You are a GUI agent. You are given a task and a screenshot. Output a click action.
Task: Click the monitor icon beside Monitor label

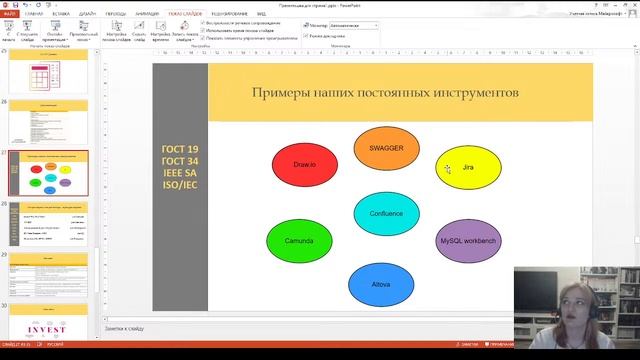click(306, 25)
